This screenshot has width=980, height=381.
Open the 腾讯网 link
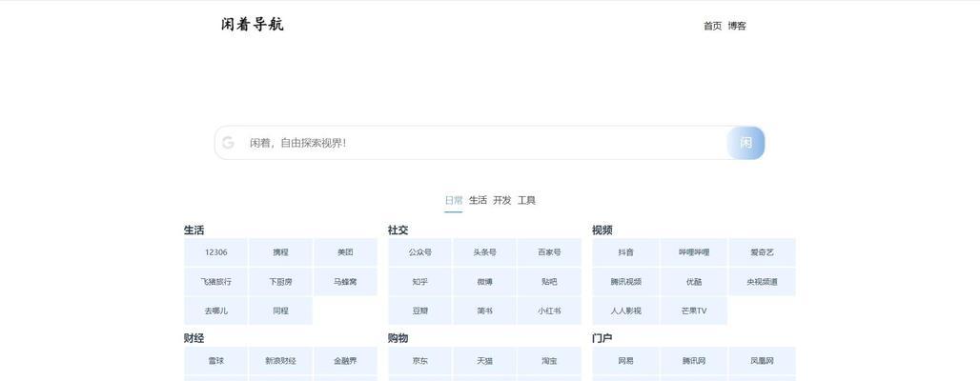click(x=694, y=360)
